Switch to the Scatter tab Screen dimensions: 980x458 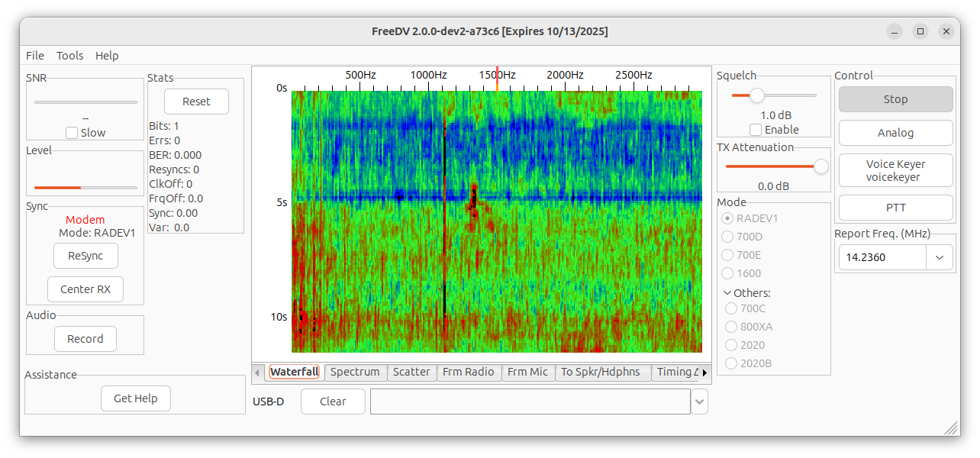pos(411,372)
